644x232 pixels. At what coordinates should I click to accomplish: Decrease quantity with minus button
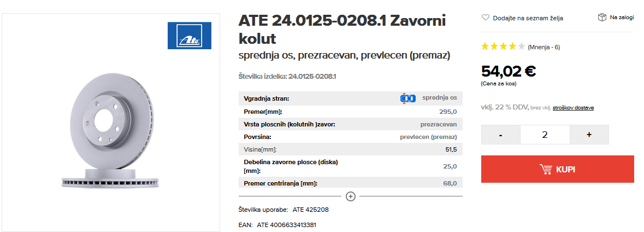coord(501,135)
